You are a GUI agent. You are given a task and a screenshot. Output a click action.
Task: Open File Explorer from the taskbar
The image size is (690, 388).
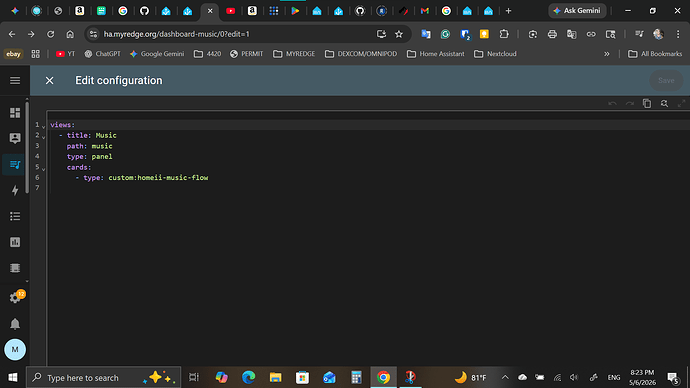[275, 377]
